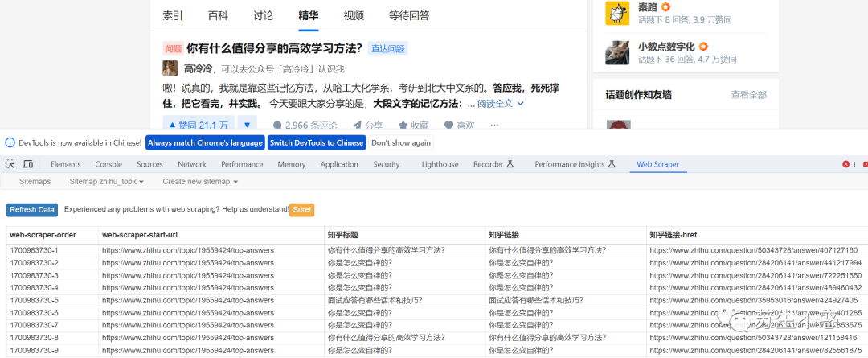Open the Network DevTools tab
Screen dimensions: 868x358
tap(191, 164)
